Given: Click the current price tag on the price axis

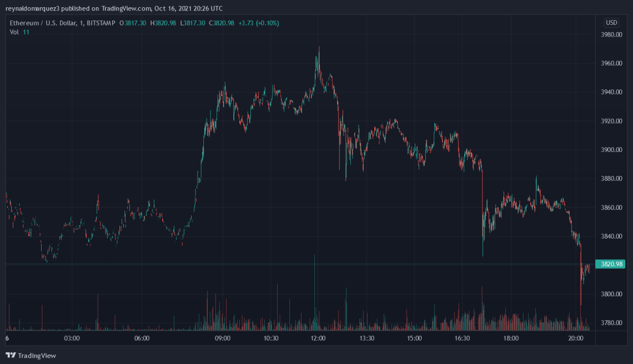Looking at the screenshot, I should coord(610,264).
